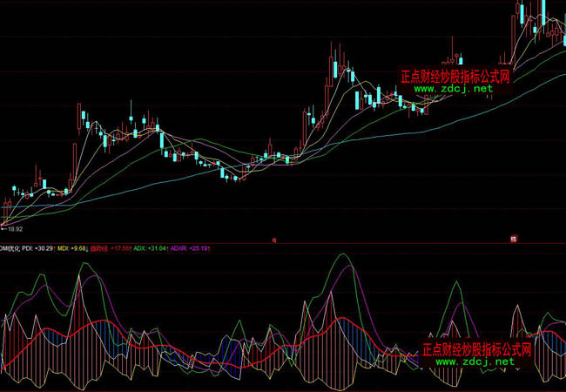Click the 18.92 low price label
Image resolution: width=566 pixels, height=392 pixels.
(x=16, y=229)
